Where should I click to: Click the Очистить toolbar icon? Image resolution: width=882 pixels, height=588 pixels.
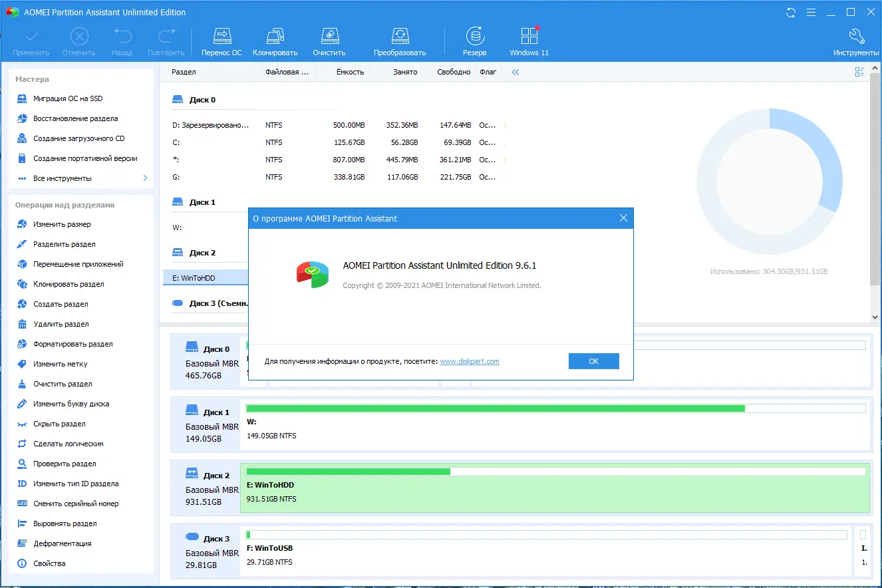pos(329,40)
